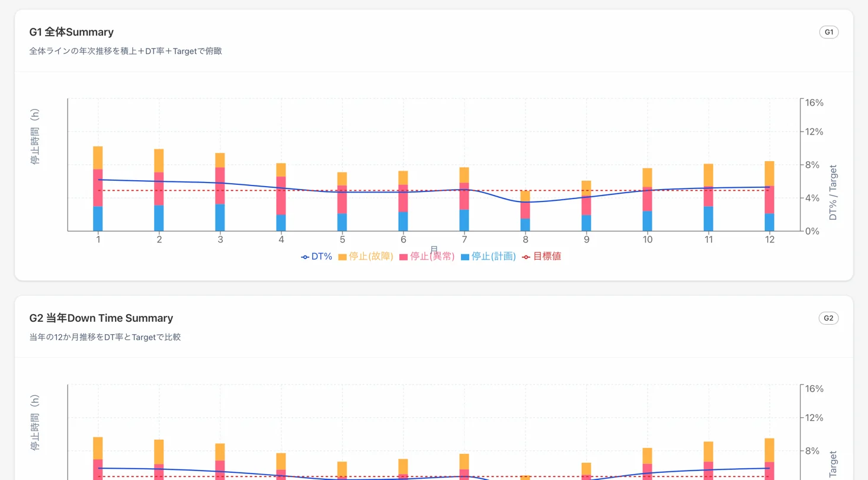Click the G2 badge in the second card
The width and height of the screenshot is (868, 480).
coord(828,318)
